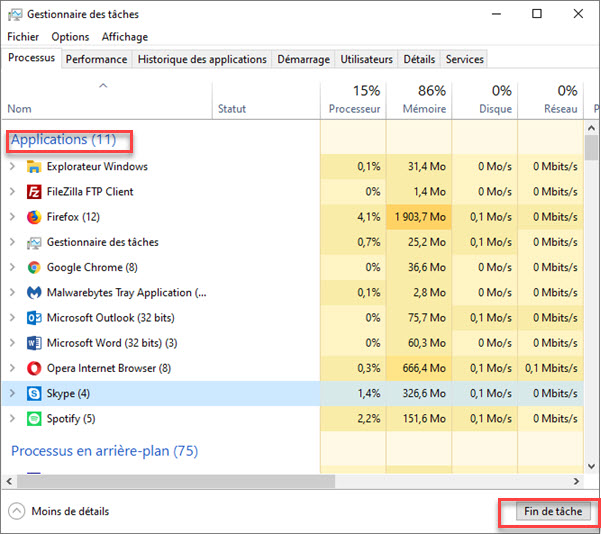Switch to the Performance tab
This screenshot has height=534, width=601.
[x=96, y=59]
